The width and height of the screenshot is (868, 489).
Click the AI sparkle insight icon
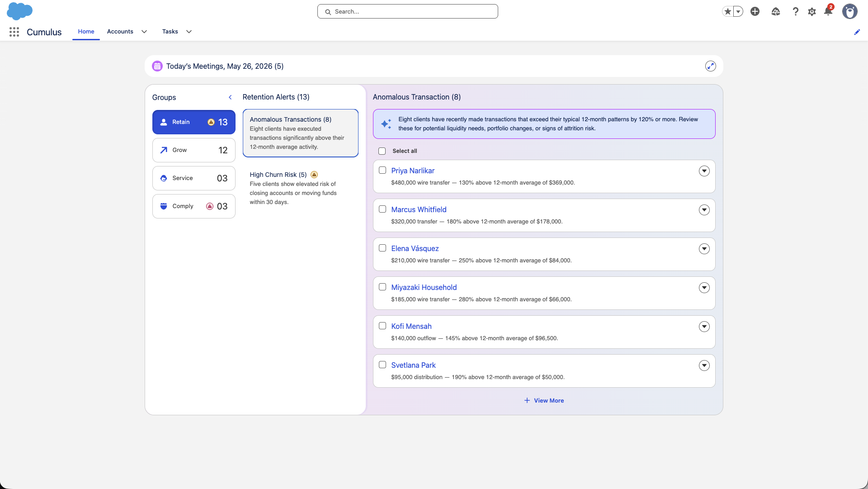pos(386,124)
